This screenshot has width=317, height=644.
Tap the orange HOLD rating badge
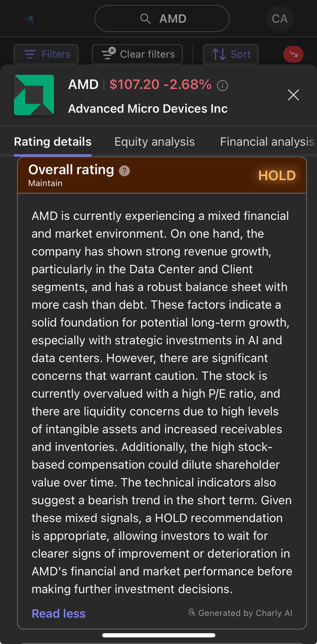[277, 175]
